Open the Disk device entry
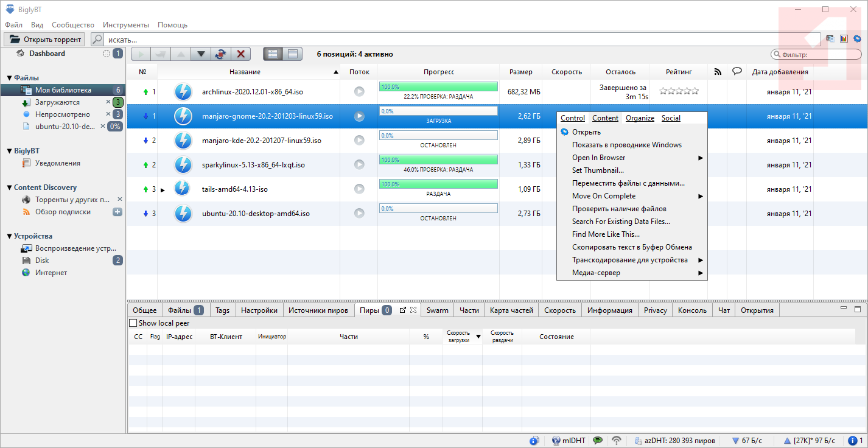This screenshot has height=448, width=868. (42, 261)
